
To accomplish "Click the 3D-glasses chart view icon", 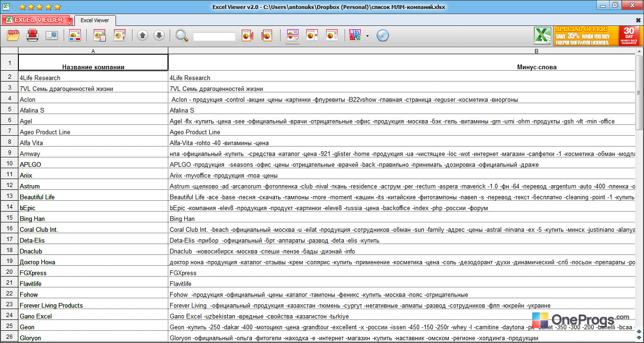I will tap(75, 35).
